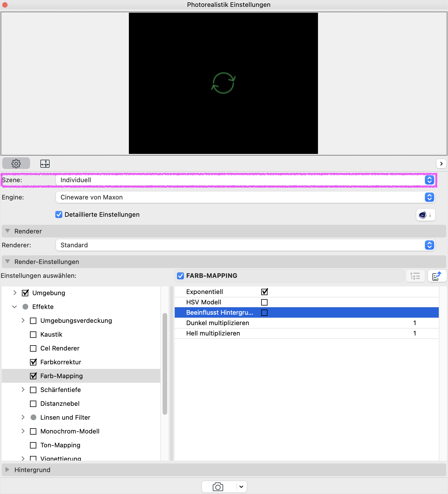The image size is (448, 494).
Task: Click the right chevron arrow button beside tabs
Action: coord(441,163)
